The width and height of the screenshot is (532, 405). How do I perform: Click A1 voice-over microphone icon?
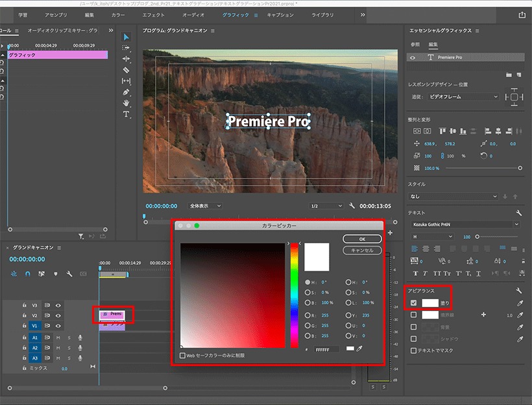coord(80,337)
